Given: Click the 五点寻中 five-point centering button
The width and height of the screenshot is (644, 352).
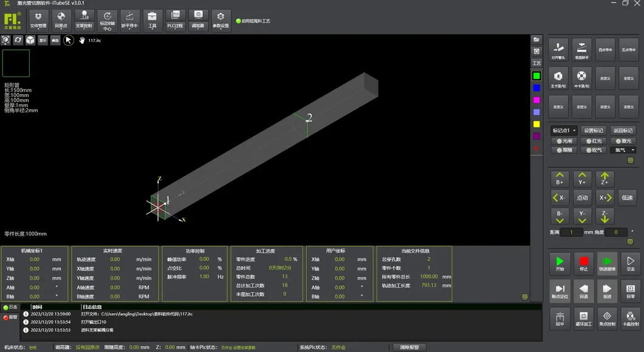Looking at the screenshot, I should click(x=628, y=50).
